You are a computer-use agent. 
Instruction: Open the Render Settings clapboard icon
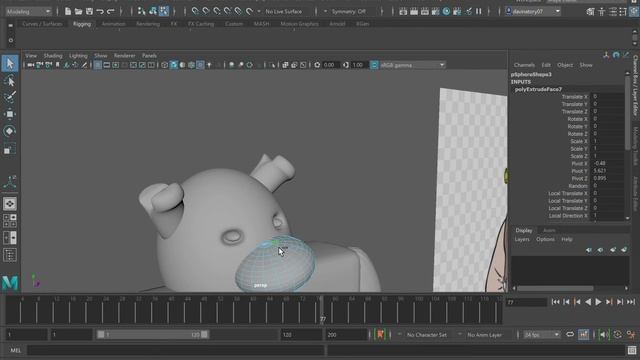436,11
